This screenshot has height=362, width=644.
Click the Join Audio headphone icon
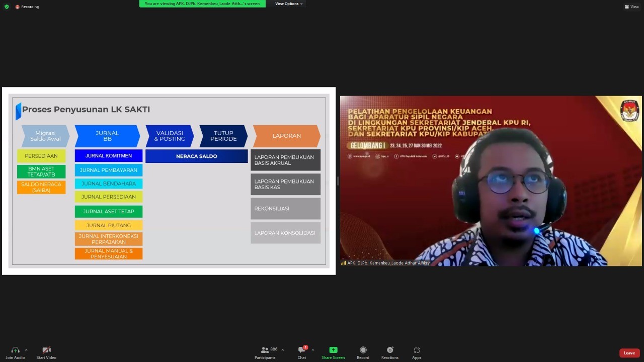(15, 350)
